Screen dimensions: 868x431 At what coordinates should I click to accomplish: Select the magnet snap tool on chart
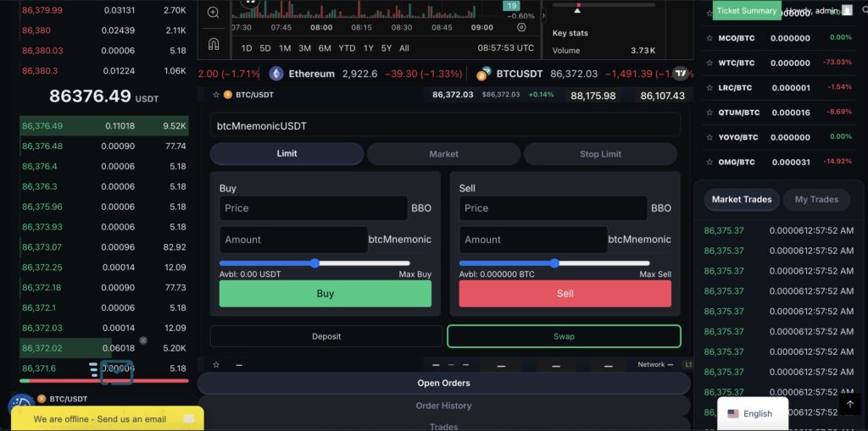(x=213, y=43)
